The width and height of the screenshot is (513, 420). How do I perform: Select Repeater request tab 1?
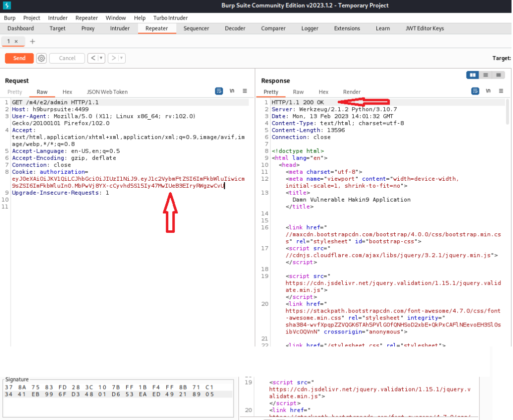pyautogui.click(x=9, y=41)
